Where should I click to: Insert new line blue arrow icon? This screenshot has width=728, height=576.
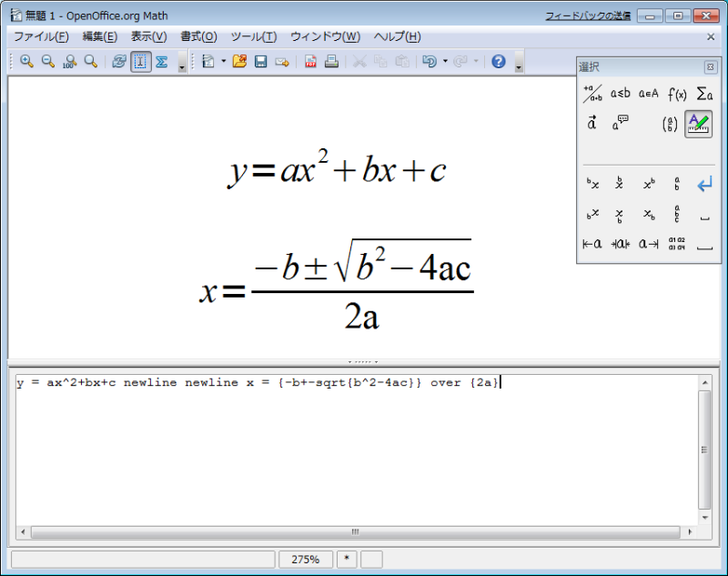[x=704, y=185]
